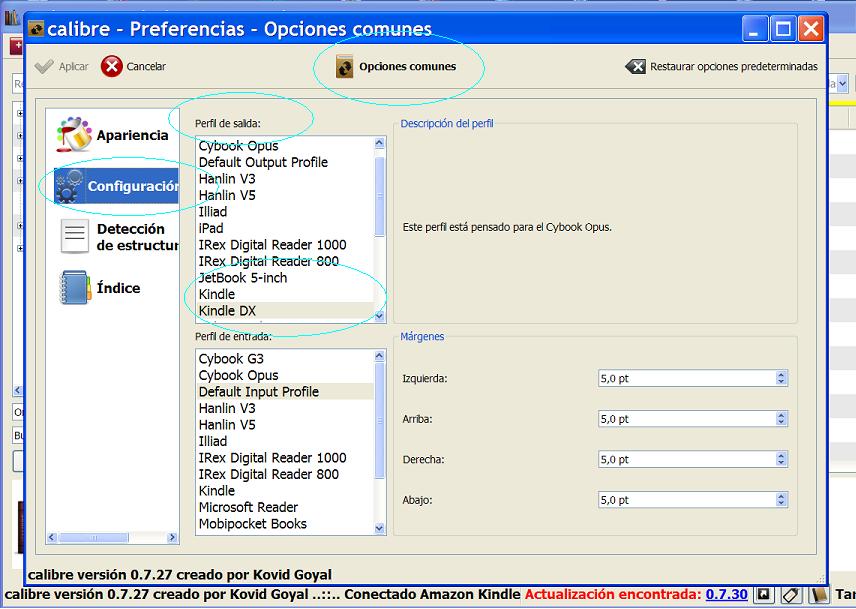The image size is (856, 609).
Task: Click the Aplicar checkmark button
Action: pos(61,67)
